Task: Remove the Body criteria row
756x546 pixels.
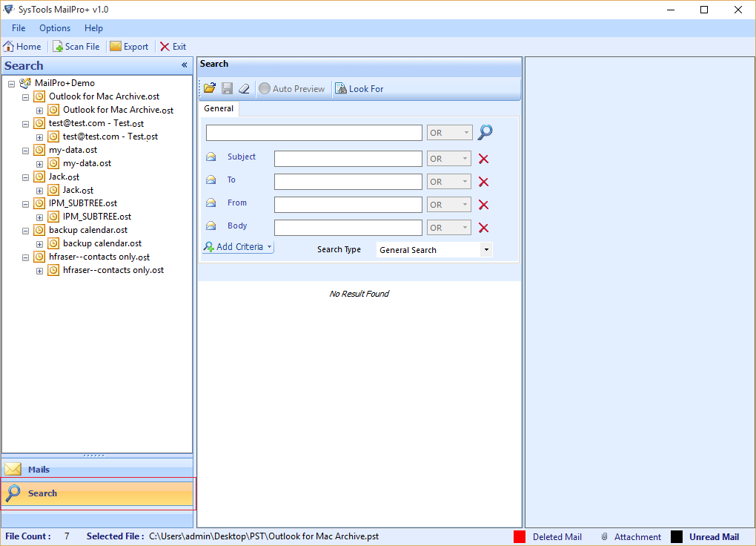Action: click(483, 228)
